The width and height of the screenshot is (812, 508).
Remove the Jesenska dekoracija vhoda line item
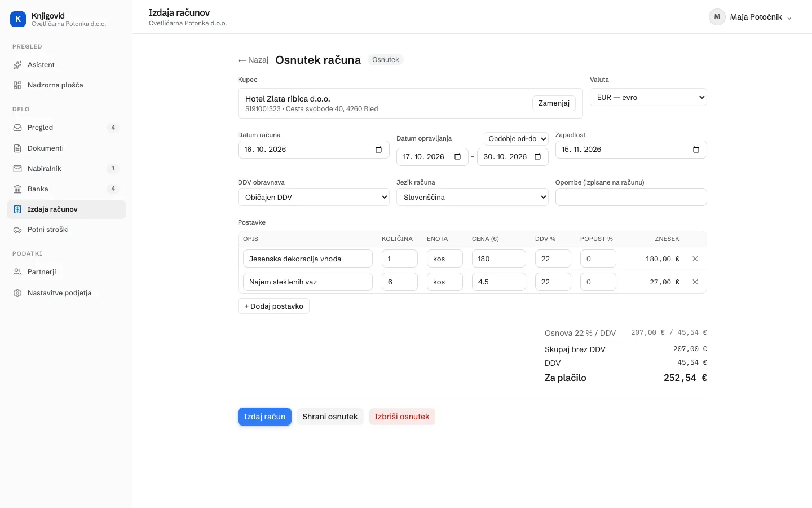(695, 259)
